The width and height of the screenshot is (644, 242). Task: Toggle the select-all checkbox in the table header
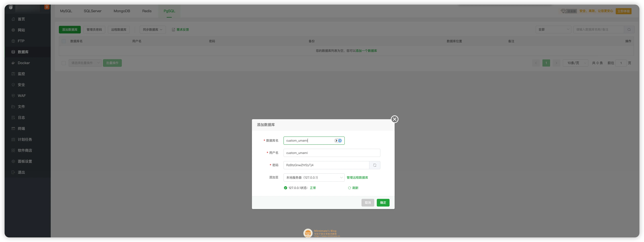[63, 41]
